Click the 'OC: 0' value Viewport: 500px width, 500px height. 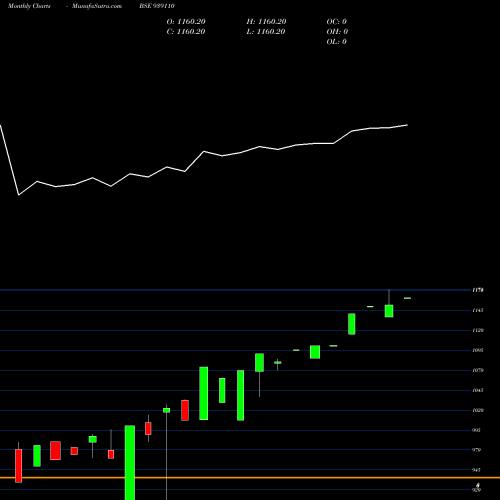[x=337, y=21]
